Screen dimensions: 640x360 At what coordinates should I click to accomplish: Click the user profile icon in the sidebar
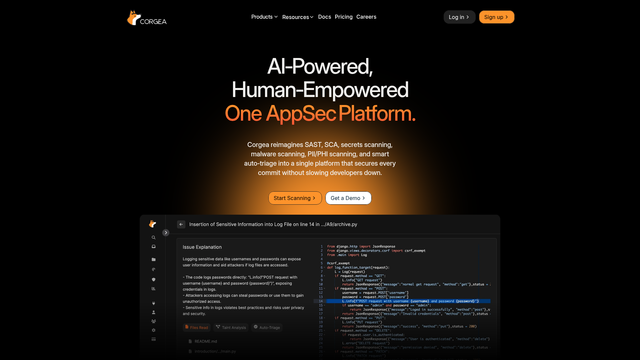pos(153,312)
